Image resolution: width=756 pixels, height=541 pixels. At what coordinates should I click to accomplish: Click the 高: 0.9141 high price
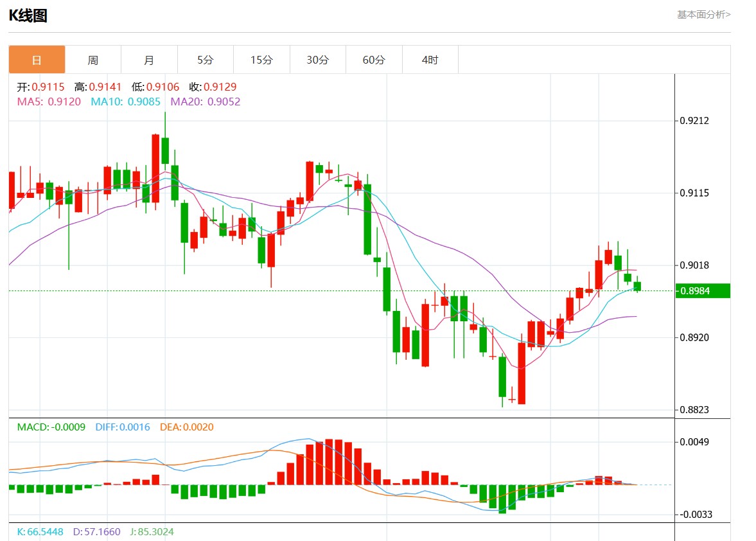click(98, 87)
